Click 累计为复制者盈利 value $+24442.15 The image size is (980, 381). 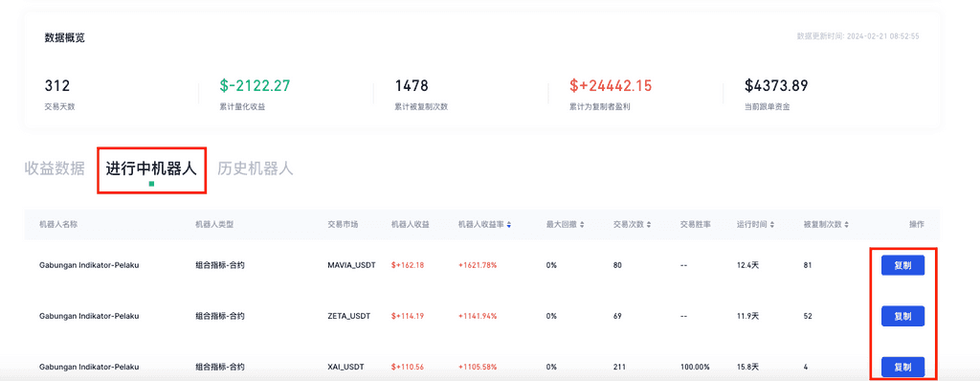click(611, 86)
